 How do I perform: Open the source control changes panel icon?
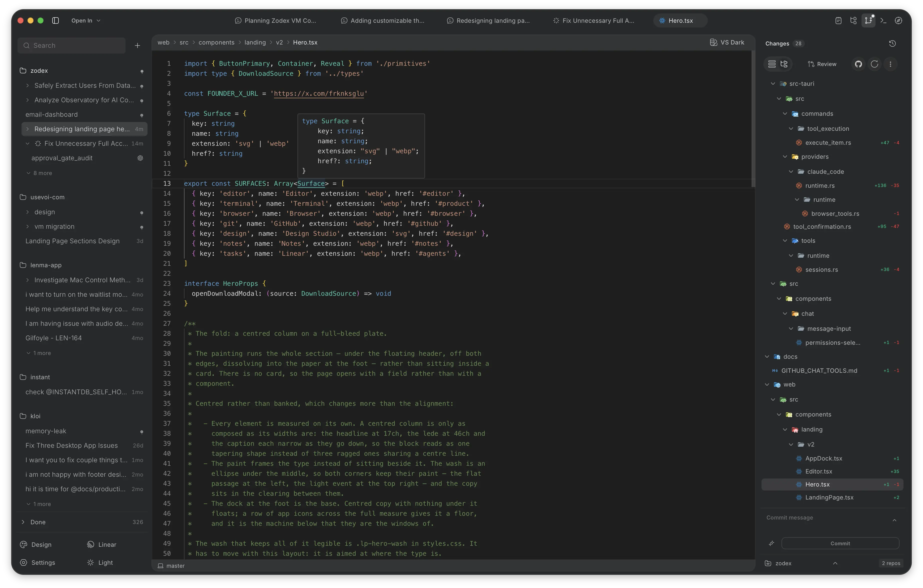pyautogui.click(x=868, y=21)
